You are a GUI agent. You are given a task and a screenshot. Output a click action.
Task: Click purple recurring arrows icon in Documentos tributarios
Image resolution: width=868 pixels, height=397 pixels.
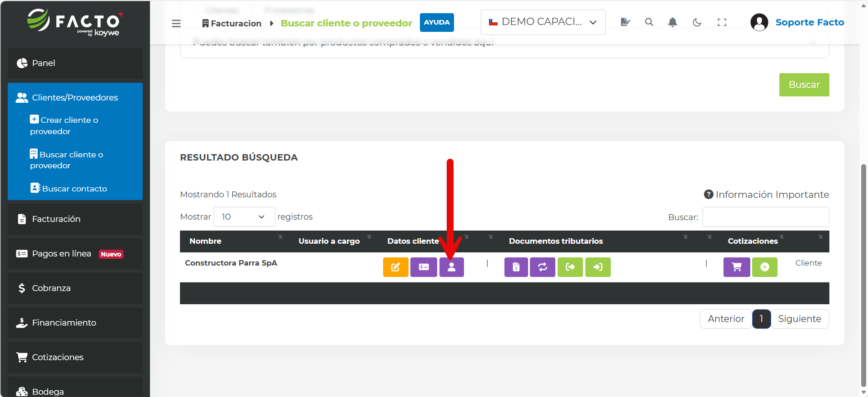click(543, 267)
